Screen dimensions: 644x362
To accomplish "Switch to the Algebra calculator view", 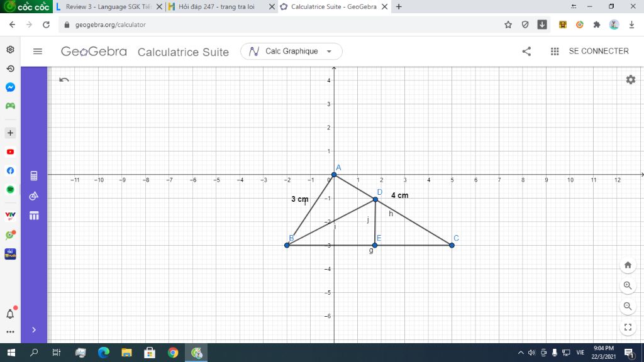I will [x=34, y=176].
